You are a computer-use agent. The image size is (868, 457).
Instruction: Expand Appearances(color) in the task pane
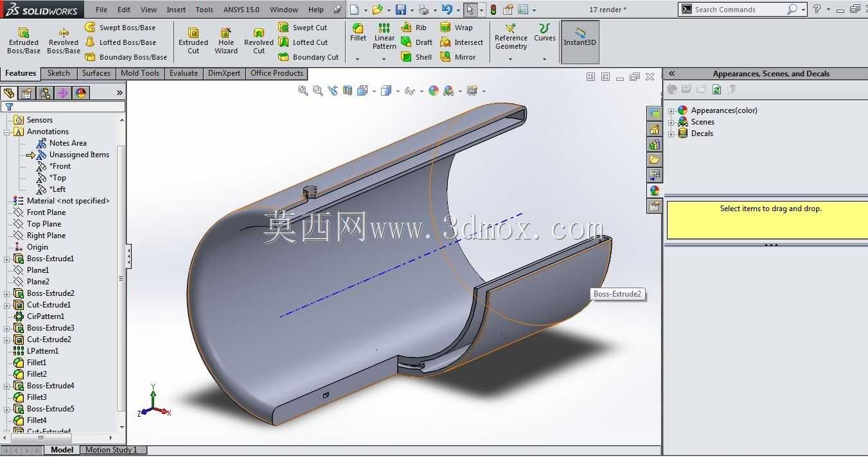(671, 110)
